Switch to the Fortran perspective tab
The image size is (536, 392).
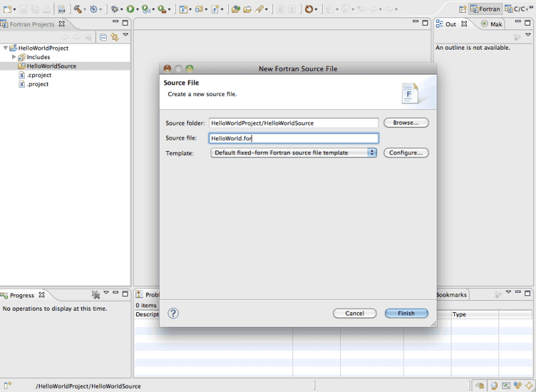coord(484,9)
